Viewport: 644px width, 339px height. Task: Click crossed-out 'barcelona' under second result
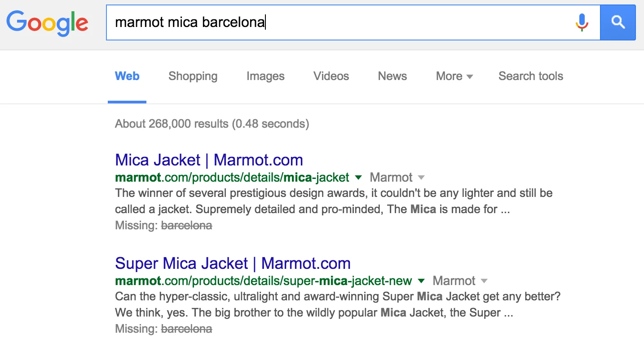pyautogui.click(x=186, y=329)
